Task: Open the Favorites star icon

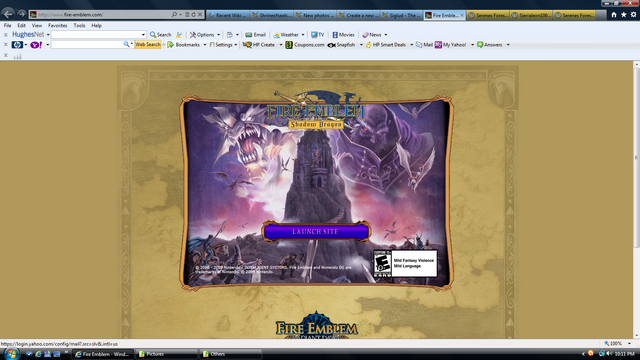Action: click(x=624, y=15)
